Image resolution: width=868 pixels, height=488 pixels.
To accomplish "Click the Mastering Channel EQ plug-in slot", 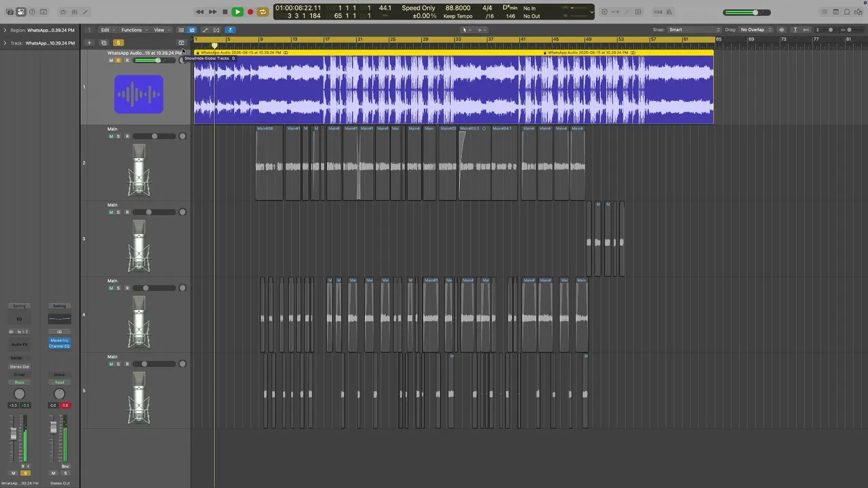I will [59, 343].
